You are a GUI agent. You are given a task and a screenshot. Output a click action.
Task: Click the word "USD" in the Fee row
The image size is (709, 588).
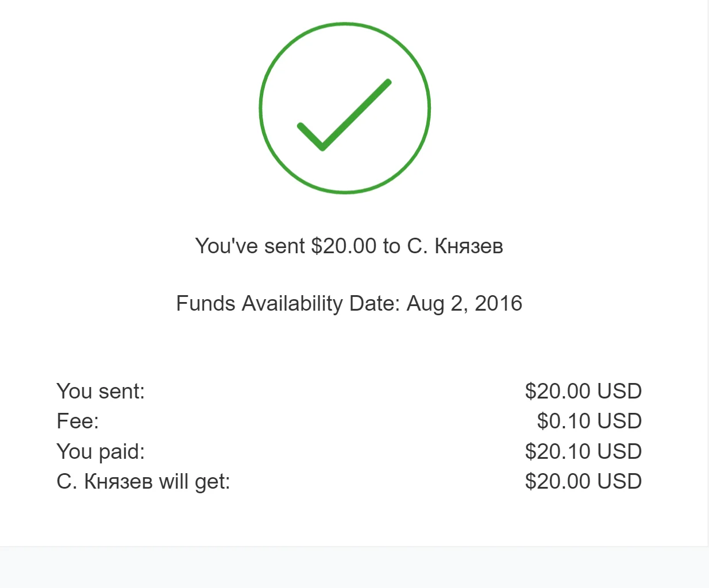tap(619, 421)
